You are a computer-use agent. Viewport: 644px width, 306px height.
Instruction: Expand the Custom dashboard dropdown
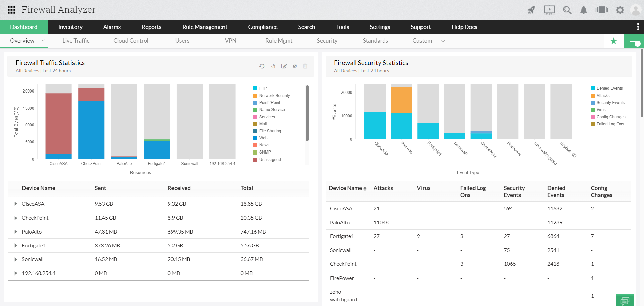click(443, 41)
